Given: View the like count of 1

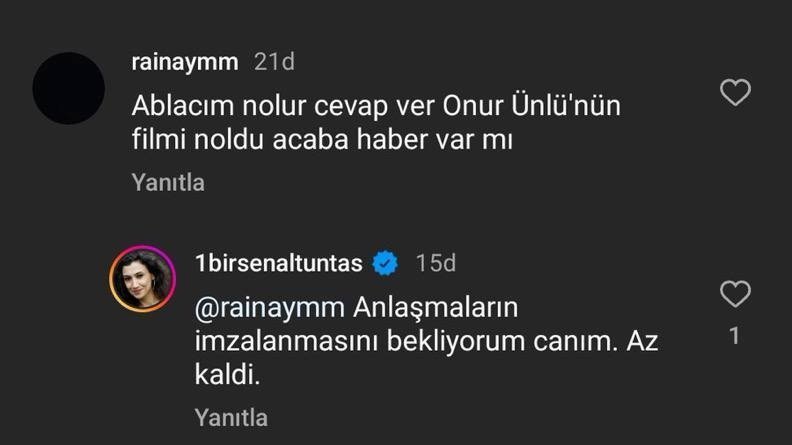Looking at the screenshot, I should coord(735,337).
